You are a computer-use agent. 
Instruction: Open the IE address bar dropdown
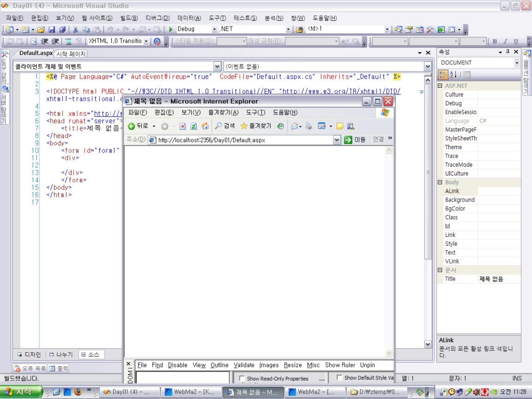click(337, 140)
